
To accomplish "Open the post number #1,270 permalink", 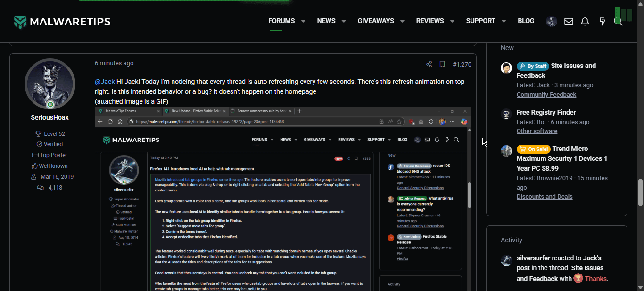I will (462, 64).
